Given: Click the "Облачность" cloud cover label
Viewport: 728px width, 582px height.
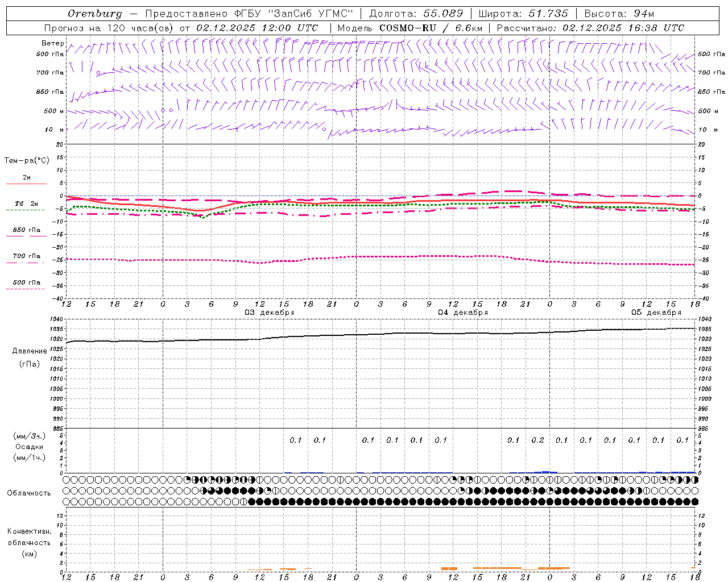Looking at the screenshot, I should tap(29, 493).
